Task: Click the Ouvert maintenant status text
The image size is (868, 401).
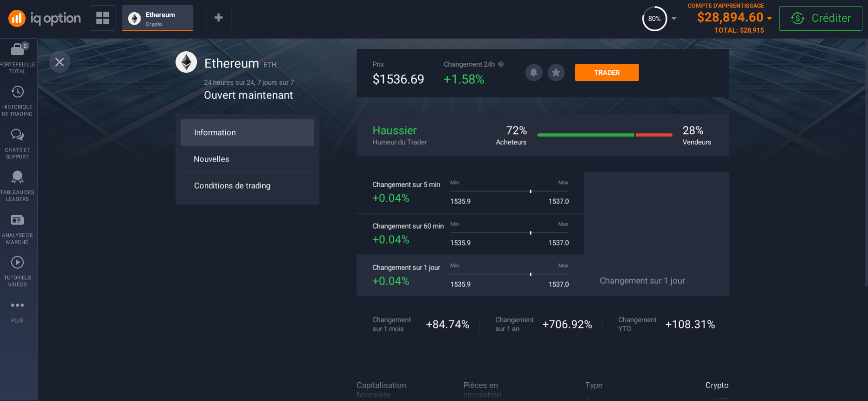Action: tap(249, 95)
